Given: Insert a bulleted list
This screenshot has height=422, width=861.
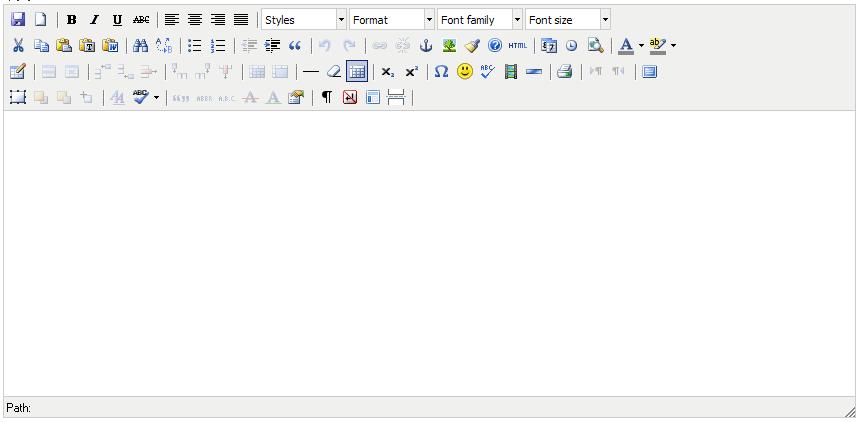Looking at the screenshot, I should click(x=195, y=46).
